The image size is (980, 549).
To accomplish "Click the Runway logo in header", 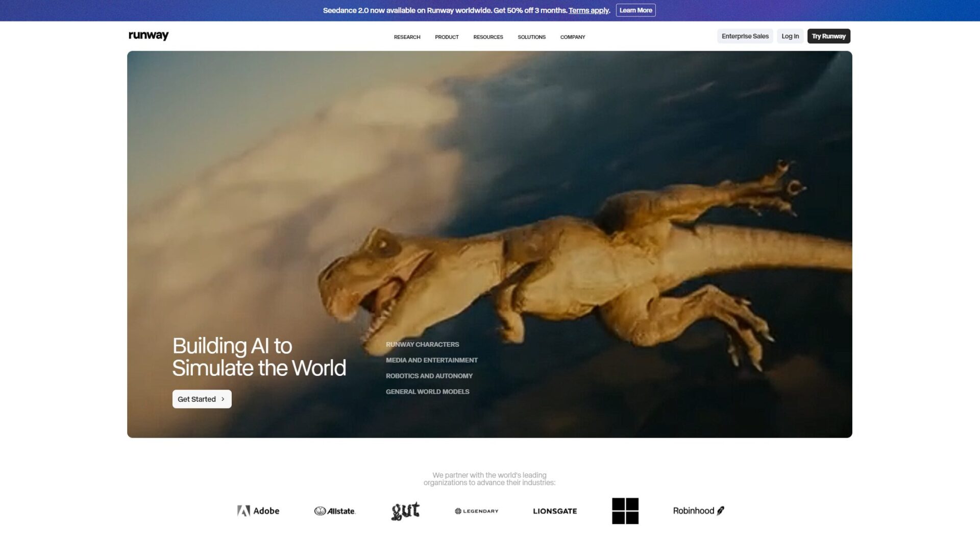I will click(148, 36).
